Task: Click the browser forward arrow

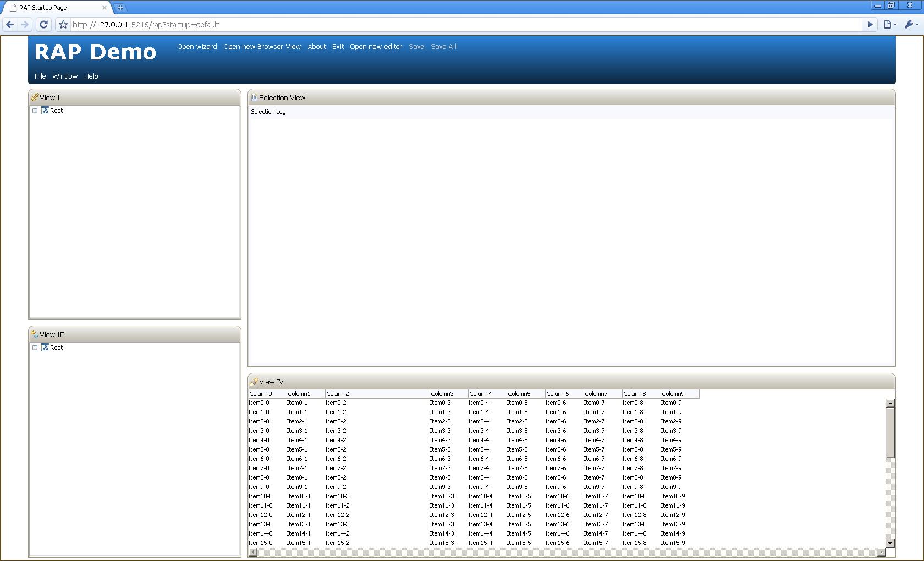Action: coord(25,24)
